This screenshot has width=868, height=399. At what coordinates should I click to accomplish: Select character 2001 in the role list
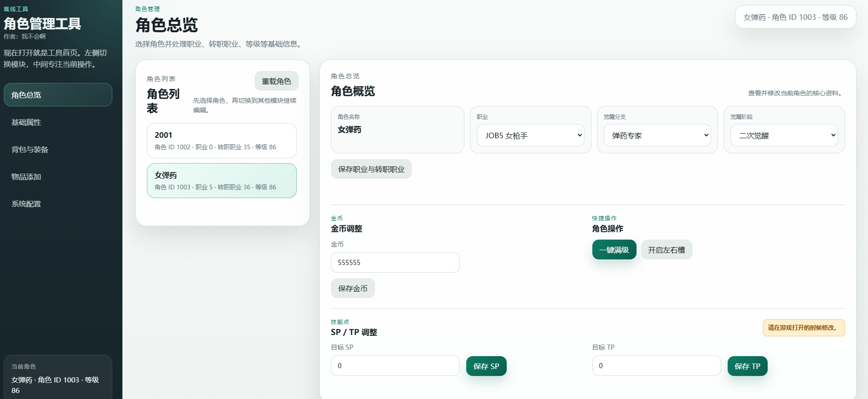(x=222, y=141)
